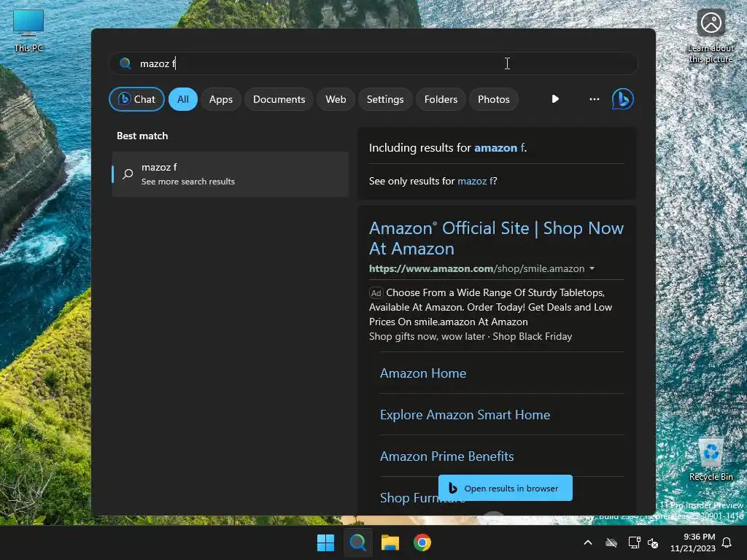The height and width of the screenshot is (560, 747).
Task: Click the amazon f suggested results link
Action: point(499,147)
